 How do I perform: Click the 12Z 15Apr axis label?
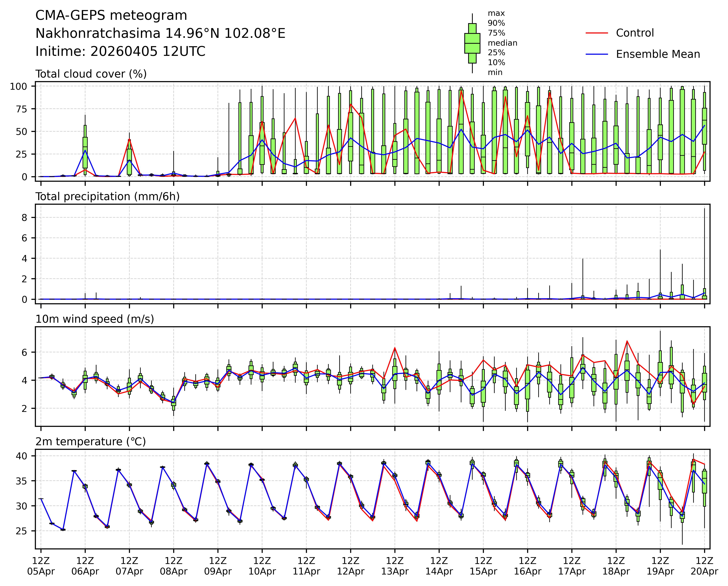483,566
